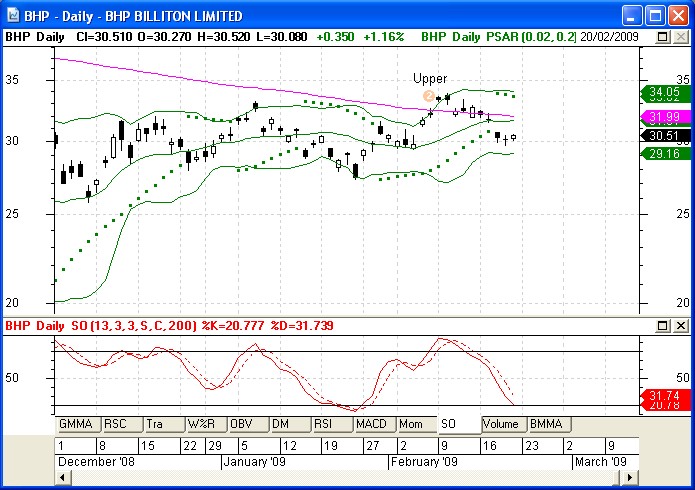Click the BHP Daily PSAR label
Viewport: 695px width, 490px height.
click(499, 37)
